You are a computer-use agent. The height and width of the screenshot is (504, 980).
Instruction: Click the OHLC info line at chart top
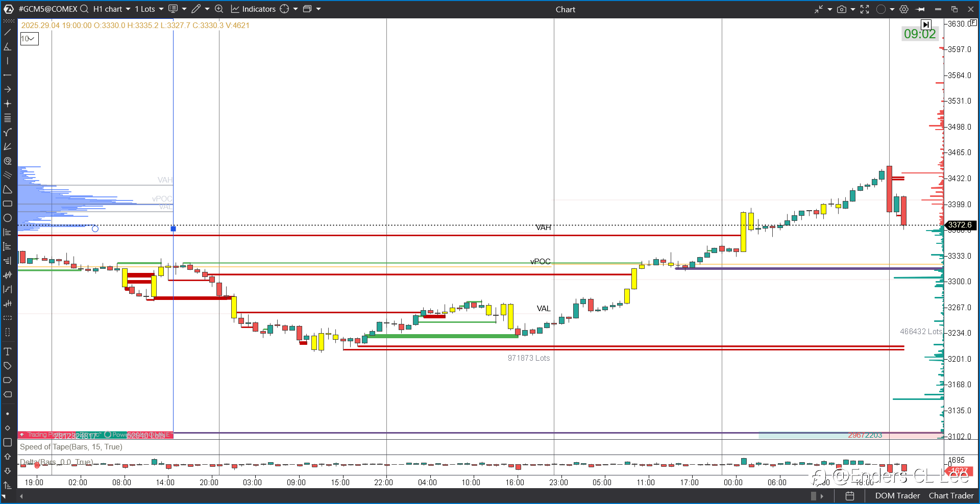(135, 25)
